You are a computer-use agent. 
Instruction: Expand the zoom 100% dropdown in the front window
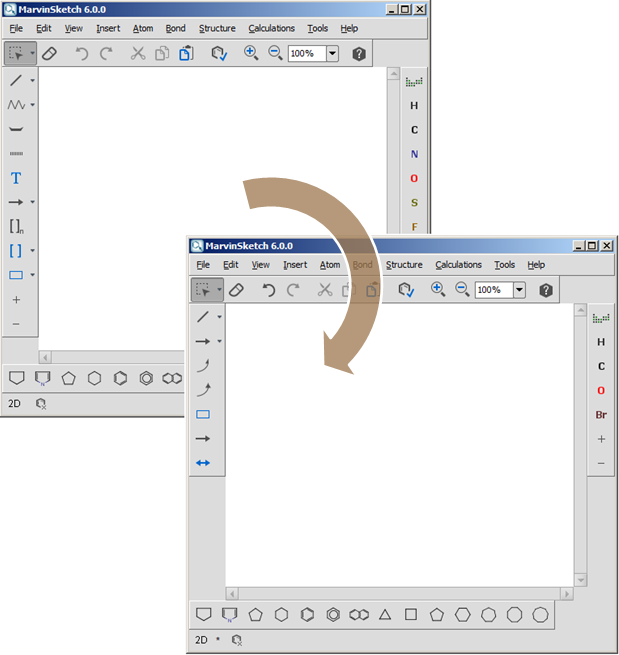[x=519, y=290]
